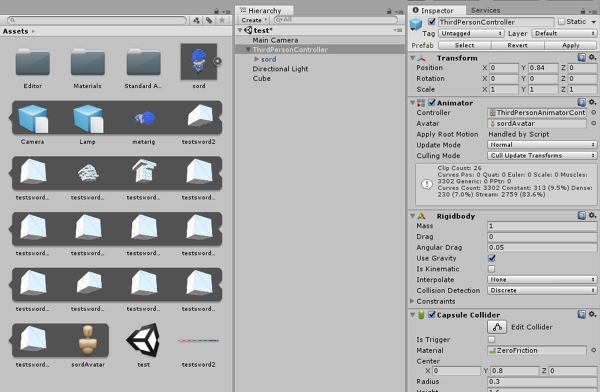Image resolution: width=600 pixels, height=392 pixels.
Task: Open the Interpolate dropdown
Action: (542, 279)
